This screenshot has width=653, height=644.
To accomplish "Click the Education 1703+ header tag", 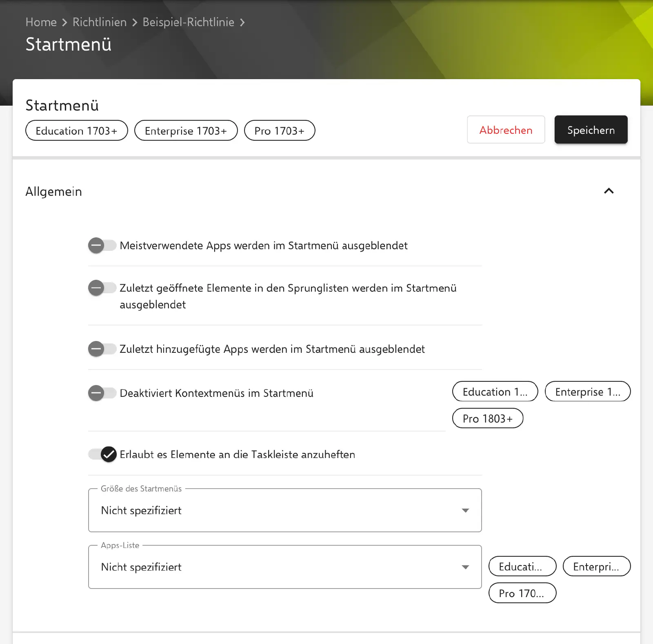I will coord(77,131).
